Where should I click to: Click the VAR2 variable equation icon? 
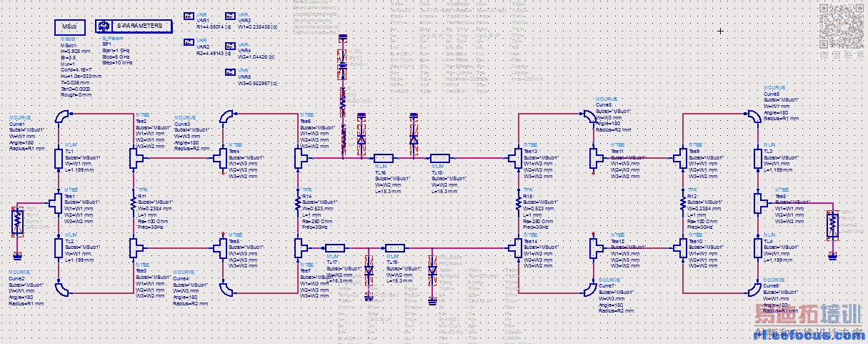click(189, 41)
